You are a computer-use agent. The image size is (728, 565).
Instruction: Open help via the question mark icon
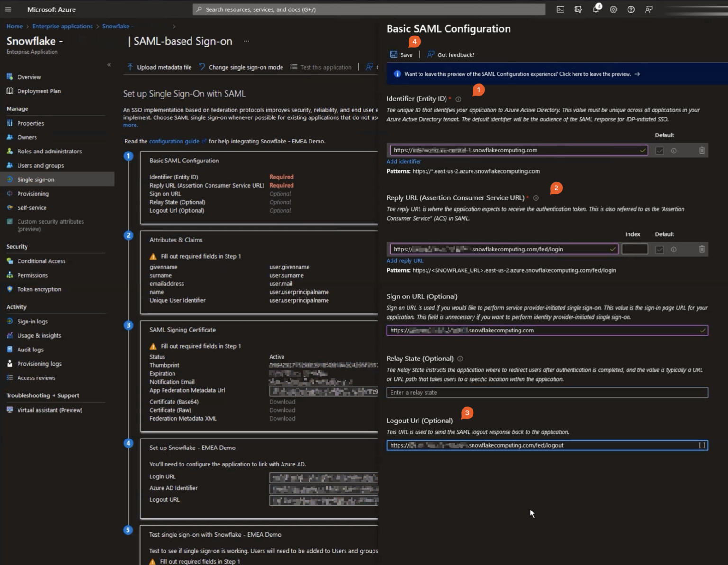coord(630,9)
